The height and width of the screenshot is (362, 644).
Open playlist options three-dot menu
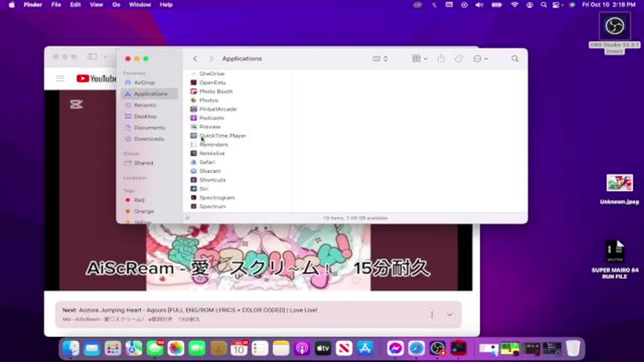[x=432, y=315]
